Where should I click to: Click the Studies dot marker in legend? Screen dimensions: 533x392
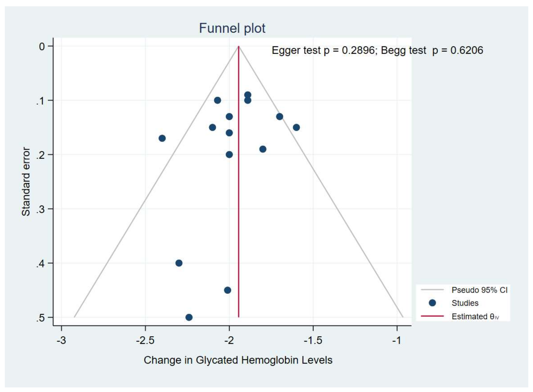(x=432, y=303)
